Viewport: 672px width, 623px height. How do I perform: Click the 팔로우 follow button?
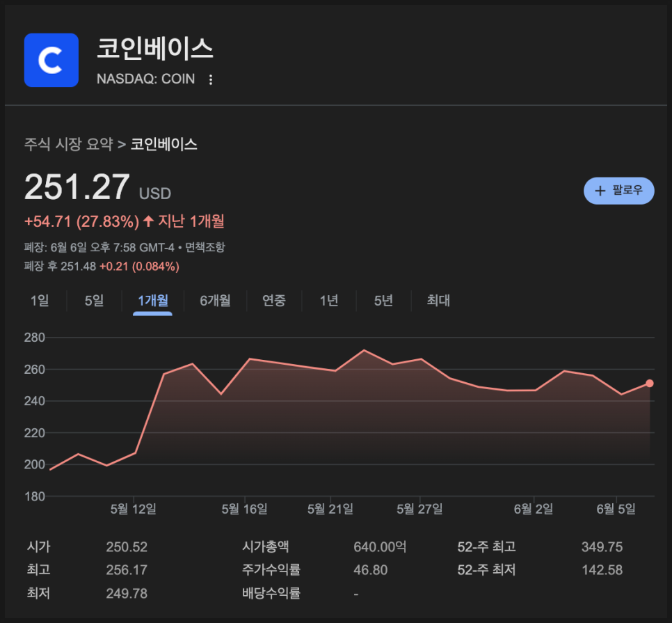[618, 190]
